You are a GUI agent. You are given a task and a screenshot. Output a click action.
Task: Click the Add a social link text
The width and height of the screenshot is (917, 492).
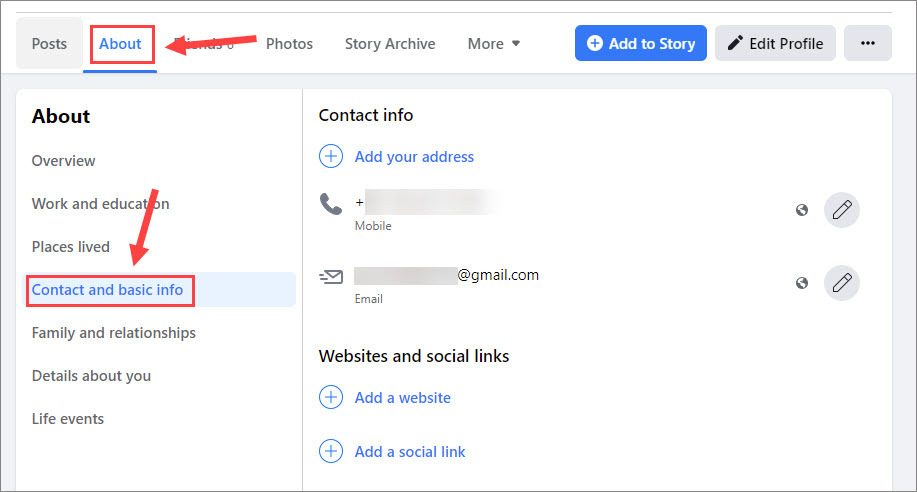[x=410, y=452]
